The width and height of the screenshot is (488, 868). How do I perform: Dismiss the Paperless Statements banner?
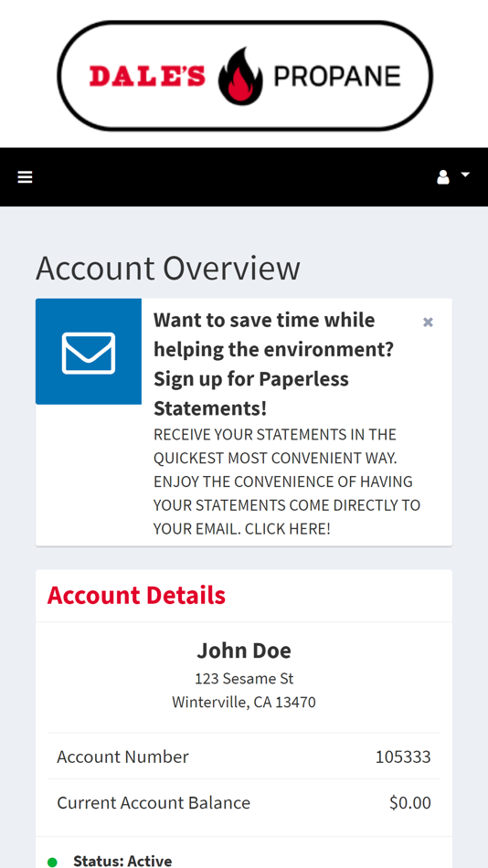tap(428, 323)
